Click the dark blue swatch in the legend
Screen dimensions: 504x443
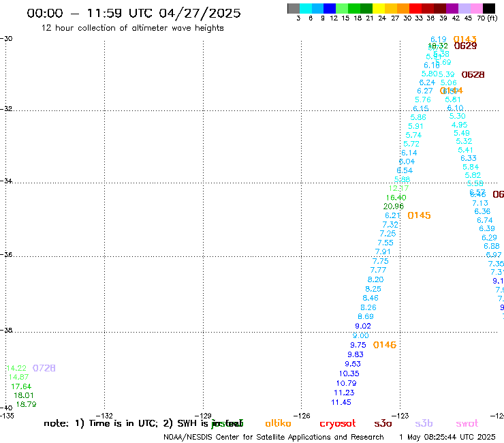click(x=330, y=8)
